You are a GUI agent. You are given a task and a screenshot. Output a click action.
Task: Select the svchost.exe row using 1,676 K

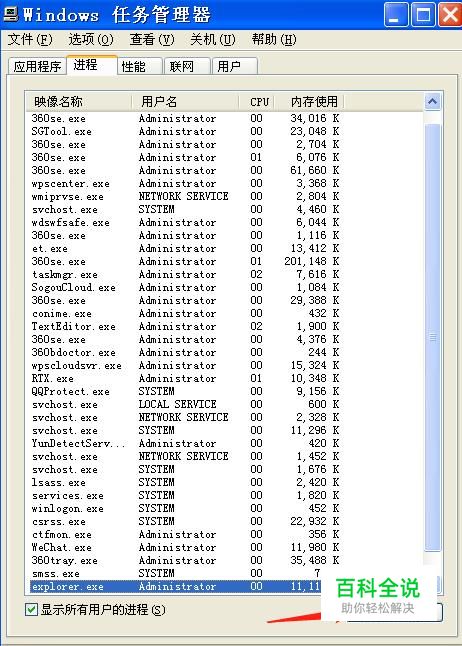(185, 470)
